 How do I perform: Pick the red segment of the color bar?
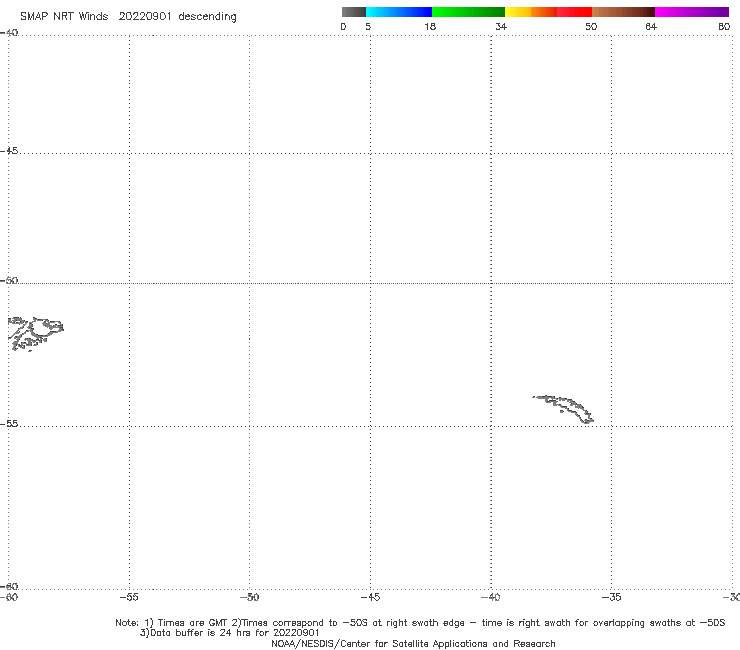coord(574,12)
